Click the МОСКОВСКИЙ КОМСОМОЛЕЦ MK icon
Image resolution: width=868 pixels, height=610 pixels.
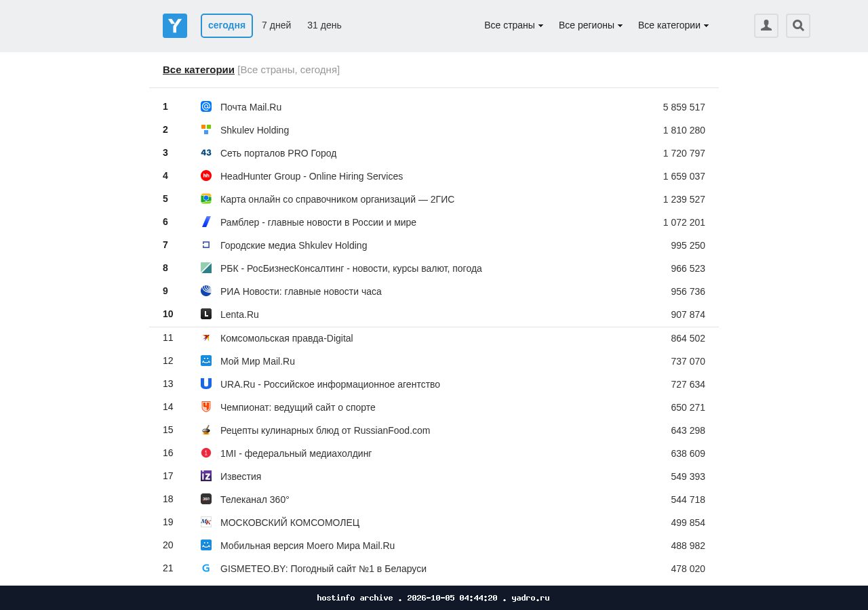pos(206,522)
